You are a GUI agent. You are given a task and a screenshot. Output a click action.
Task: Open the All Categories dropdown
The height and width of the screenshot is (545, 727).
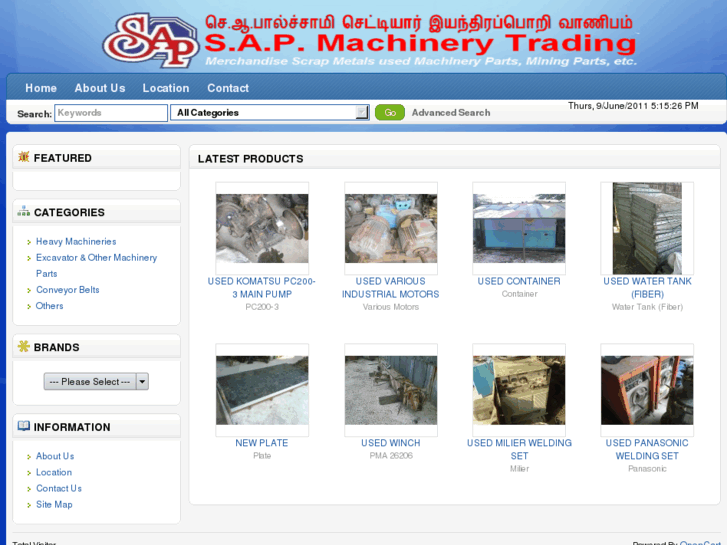pyautogui.click(x=270, y=112)
